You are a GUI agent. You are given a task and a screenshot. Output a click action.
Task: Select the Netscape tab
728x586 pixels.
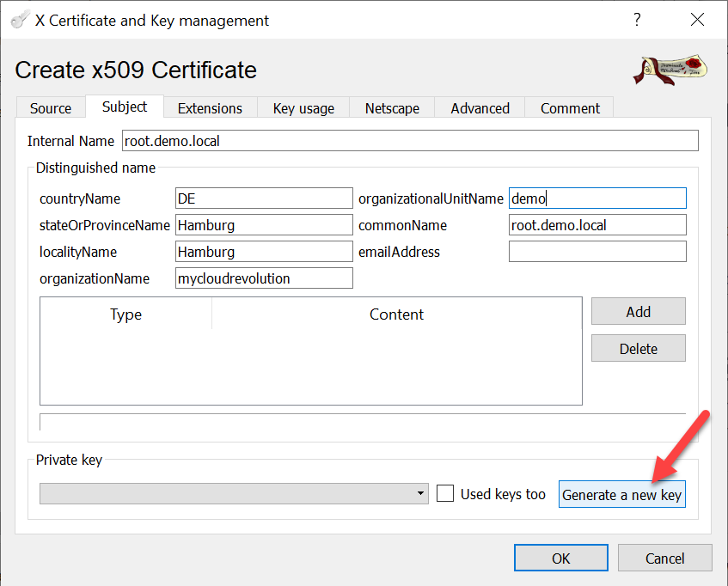point(392,108)
